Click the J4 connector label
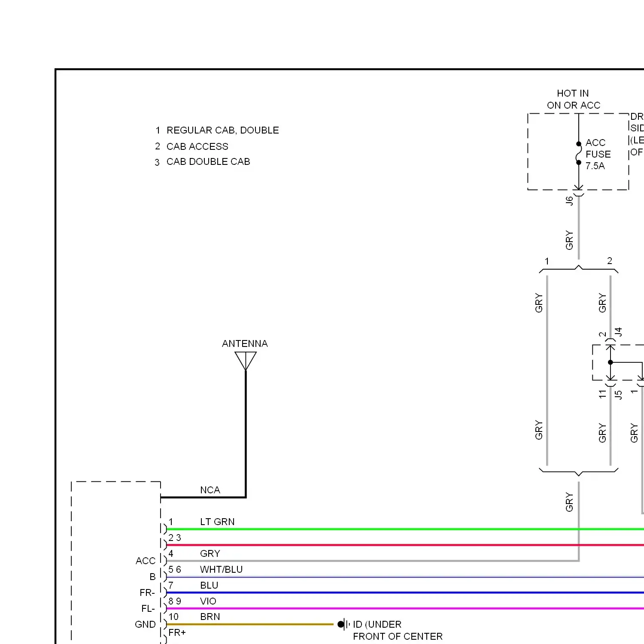The height and width of the screenshot is (644, 644). (618, 332)
